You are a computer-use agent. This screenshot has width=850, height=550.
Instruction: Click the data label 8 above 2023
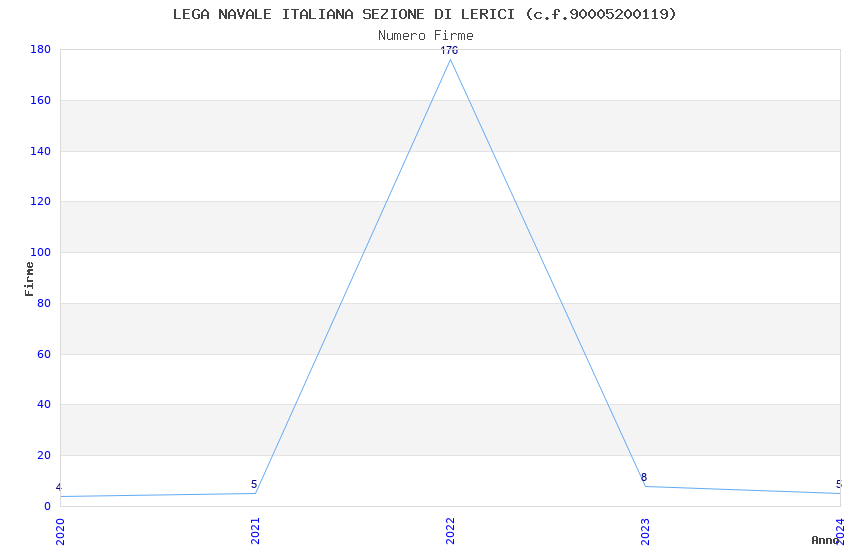click(x=644, y=477)
